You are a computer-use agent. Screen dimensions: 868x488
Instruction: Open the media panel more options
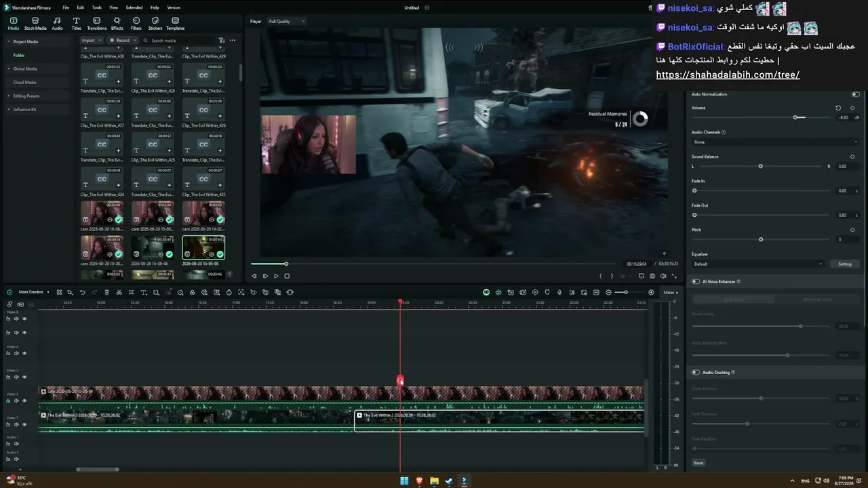click(x=233, y=41)
